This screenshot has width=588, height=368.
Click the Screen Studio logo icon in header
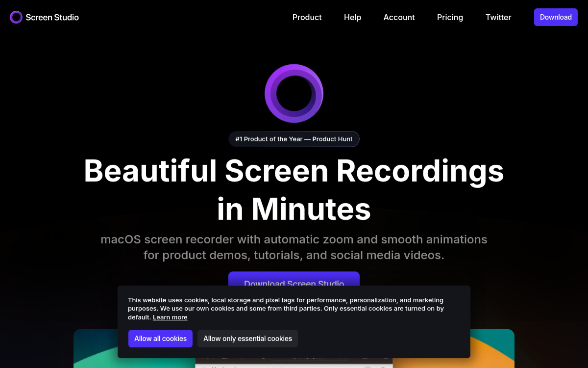16,17
